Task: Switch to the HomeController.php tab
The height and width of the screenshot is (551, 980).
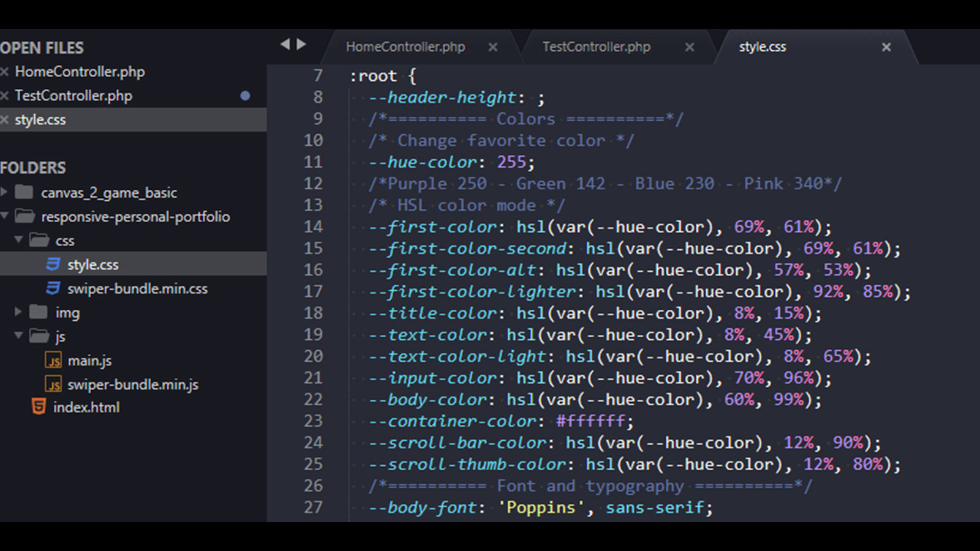Action: (x=405, y=47)
